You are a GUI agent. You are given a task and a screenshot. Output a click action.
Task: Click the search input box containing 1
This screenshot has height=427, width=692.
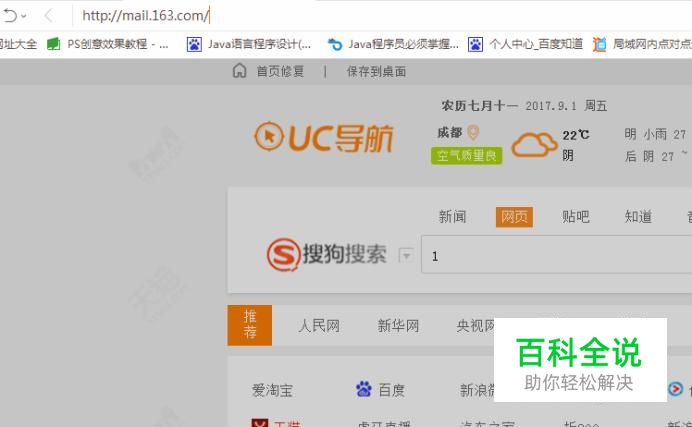pyautogui.click(x=557, y=255)
